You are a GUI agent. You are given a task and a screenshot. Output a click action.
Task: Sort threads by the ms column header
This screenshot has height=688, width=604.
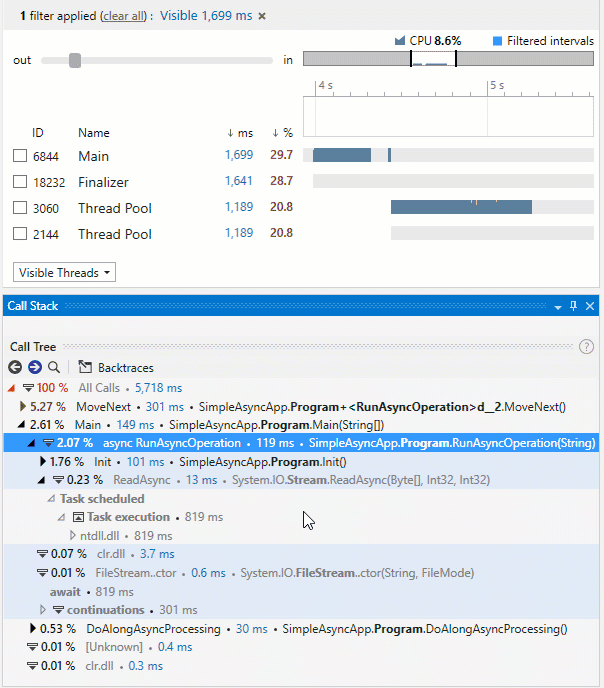[240, 133]
